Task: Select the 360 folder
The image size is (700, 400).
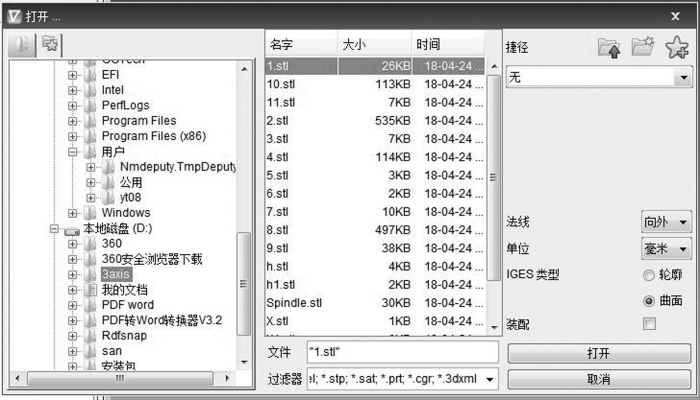Action: coord(112,243)
